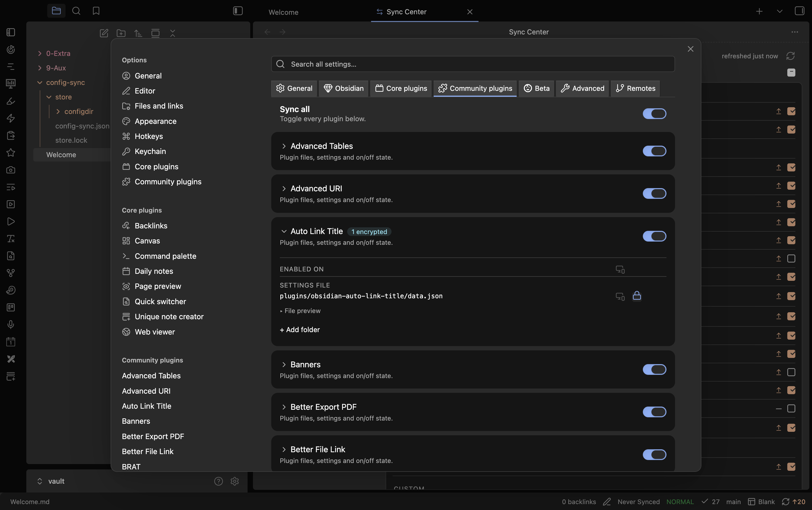This screenshot has width=812, height=510.
Task: Expand the Advanced URI plugin row
Action: 284,189
